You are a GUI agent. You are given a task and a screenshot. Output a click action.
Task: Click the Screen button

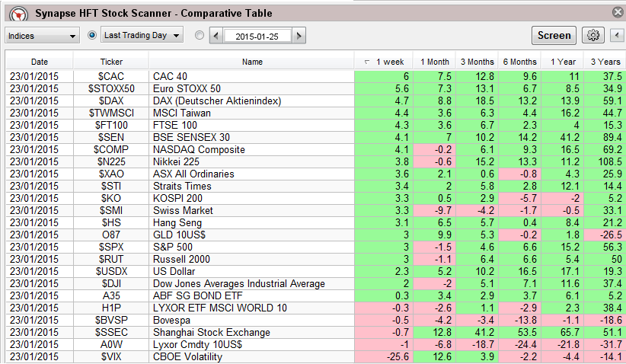pyautogui.click(x=554, y=35)
